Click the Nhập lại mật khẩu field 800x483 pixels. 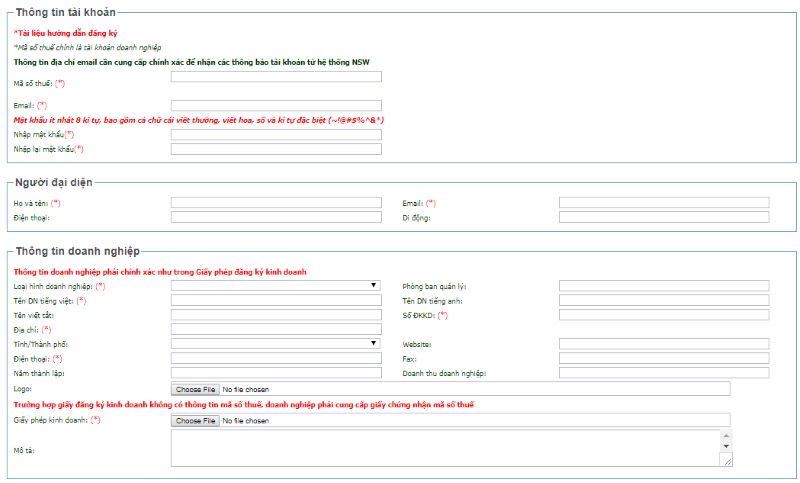(x=276, y=149)
